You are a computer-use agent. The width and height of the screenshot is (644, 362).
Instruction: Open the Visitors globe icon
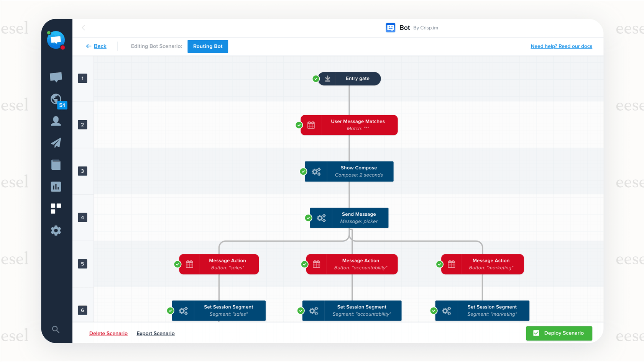(56, 99)
